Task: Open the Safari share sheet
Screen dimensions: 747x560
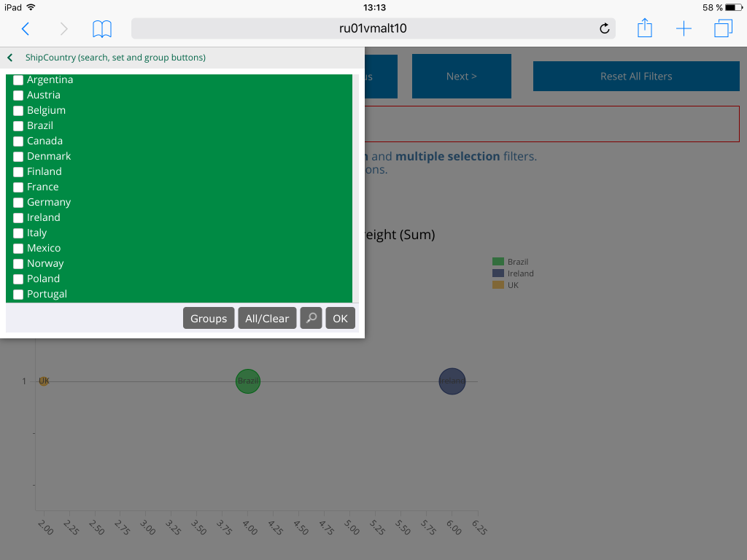Action: [644, 28]
